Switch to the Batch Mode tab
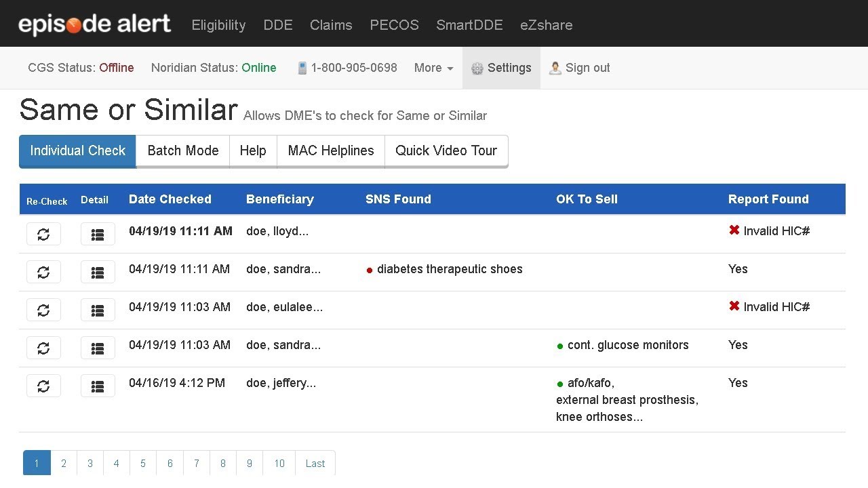868x488 pixels. point(183,151)
